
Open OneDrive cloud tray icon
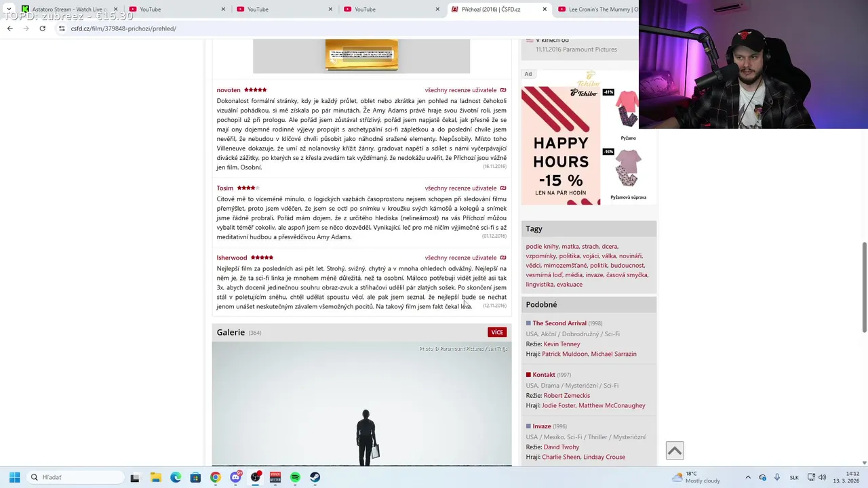point(762,477)
